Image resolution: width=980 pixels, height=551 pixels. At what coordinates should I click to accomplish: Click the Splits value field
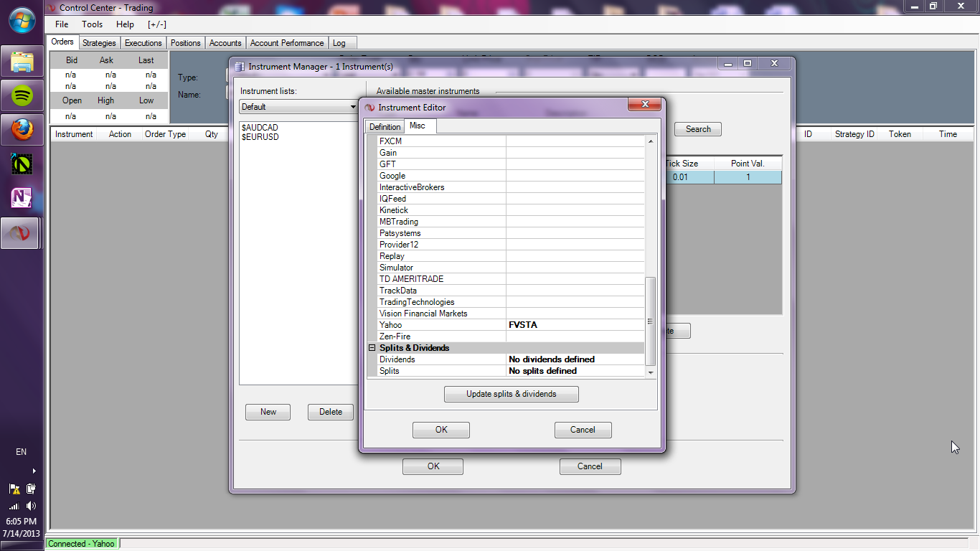pyautogui.click(x=575, y=371)
